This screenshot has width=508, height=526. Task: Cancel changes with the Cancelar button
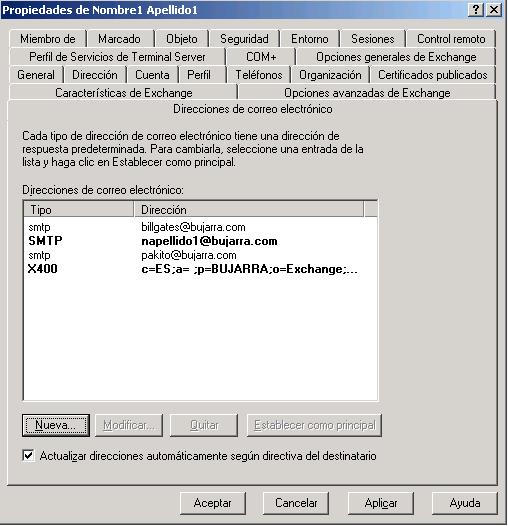pos(296,503)
